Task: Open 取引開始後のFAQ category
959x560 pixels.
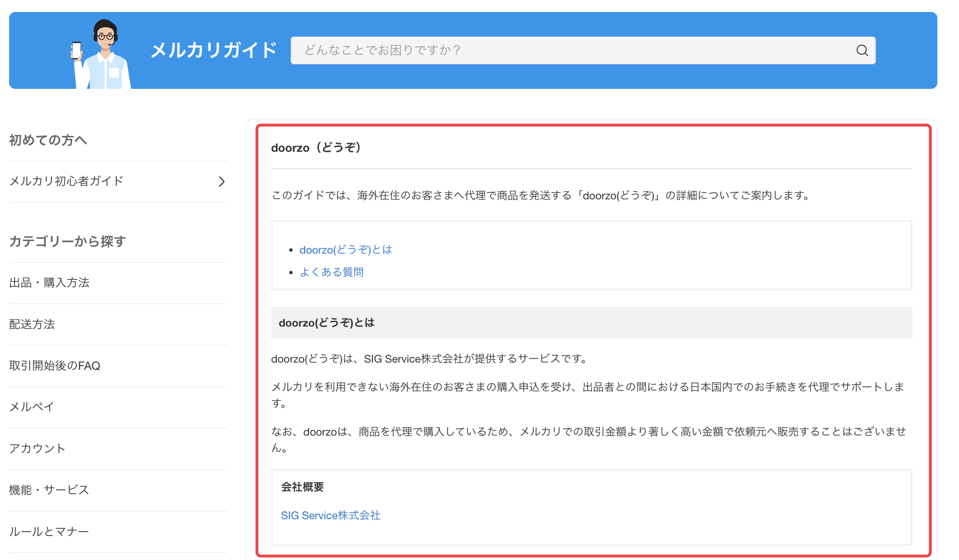Action: click(x=118, y=366)
